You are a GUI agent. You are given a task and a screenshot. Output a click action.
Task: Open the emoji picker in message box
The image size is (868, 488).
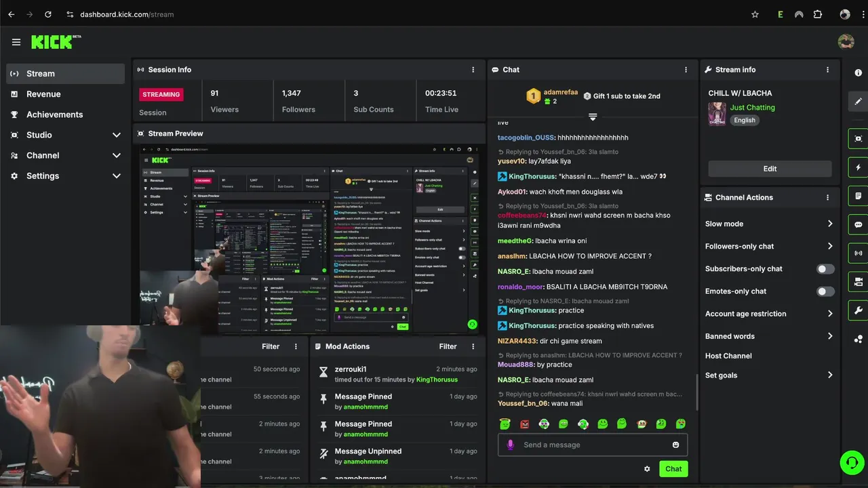(675, 445)
